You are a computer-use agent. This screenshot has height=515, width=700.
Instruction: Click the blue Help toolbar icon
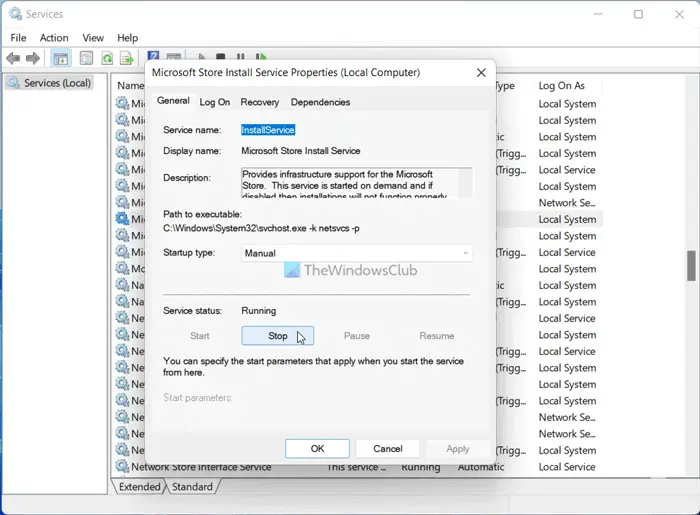153,55
